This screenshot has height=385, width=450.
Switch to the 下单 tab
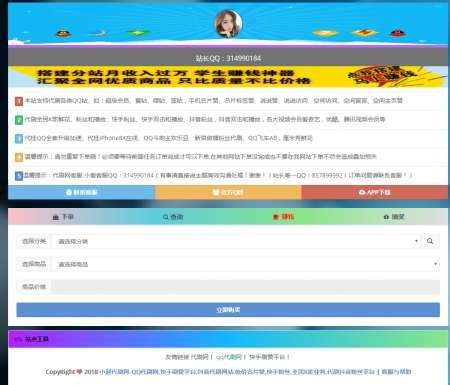click(63, 217)
